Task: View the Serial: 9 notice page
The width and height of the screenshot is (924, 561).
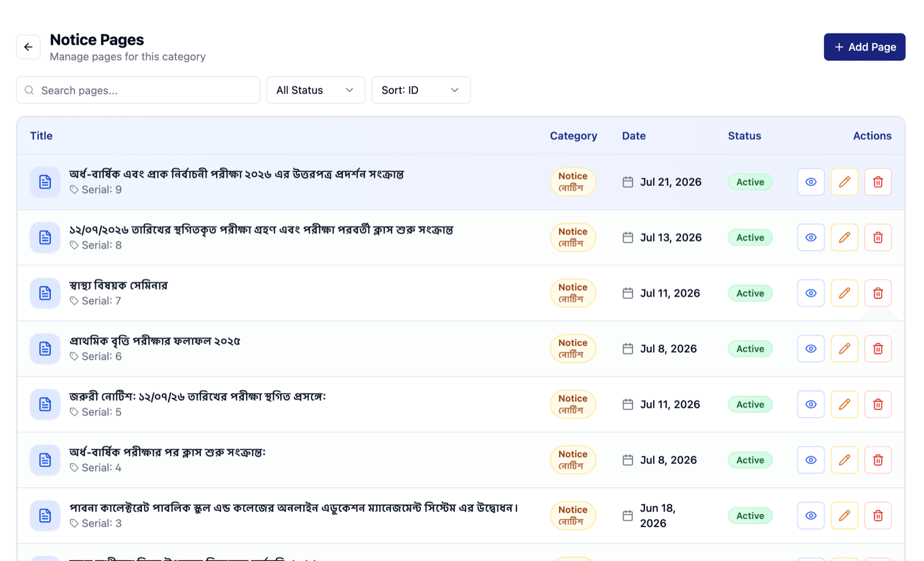Action: [x=811, y=182]
